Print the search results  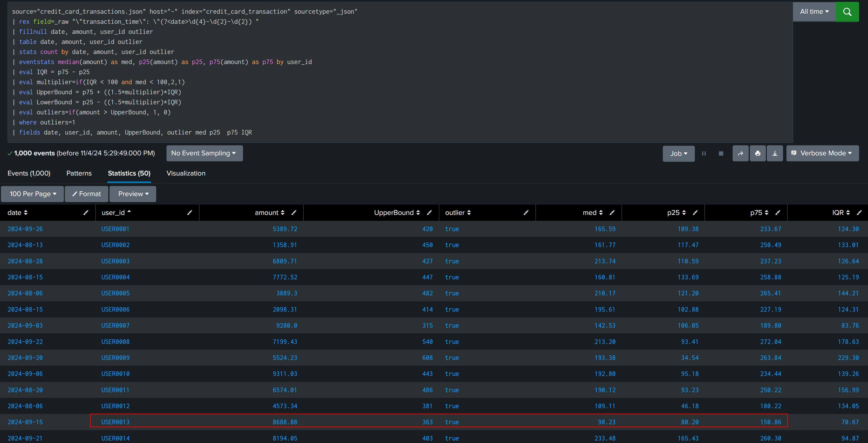point(757,154)
